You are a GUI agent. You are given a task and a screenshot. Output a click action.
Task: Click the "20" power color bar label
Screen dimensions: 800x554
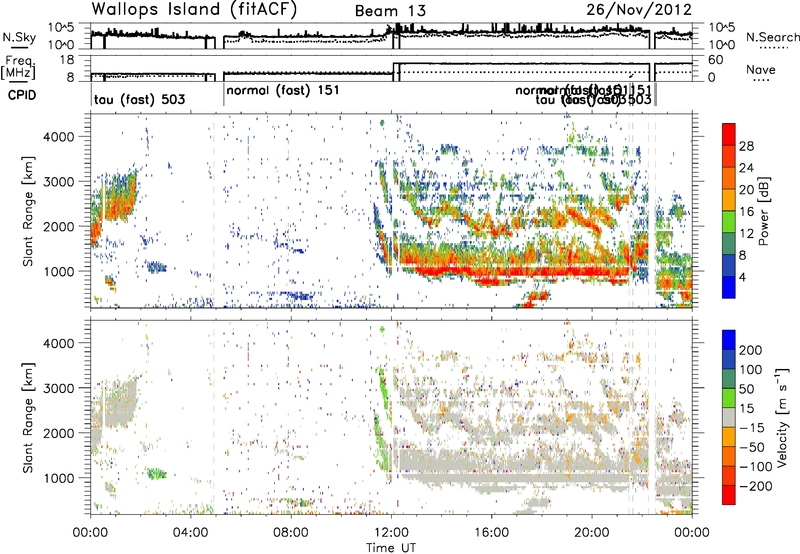pyautogui.click(x=746, y=190)
